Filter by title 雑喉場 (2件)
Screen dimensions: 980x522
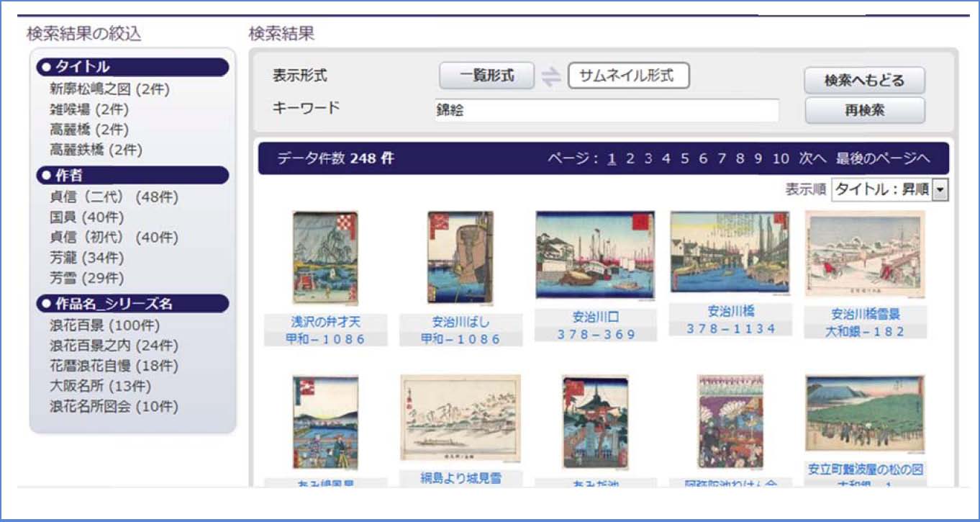click(x=89, y=109)
